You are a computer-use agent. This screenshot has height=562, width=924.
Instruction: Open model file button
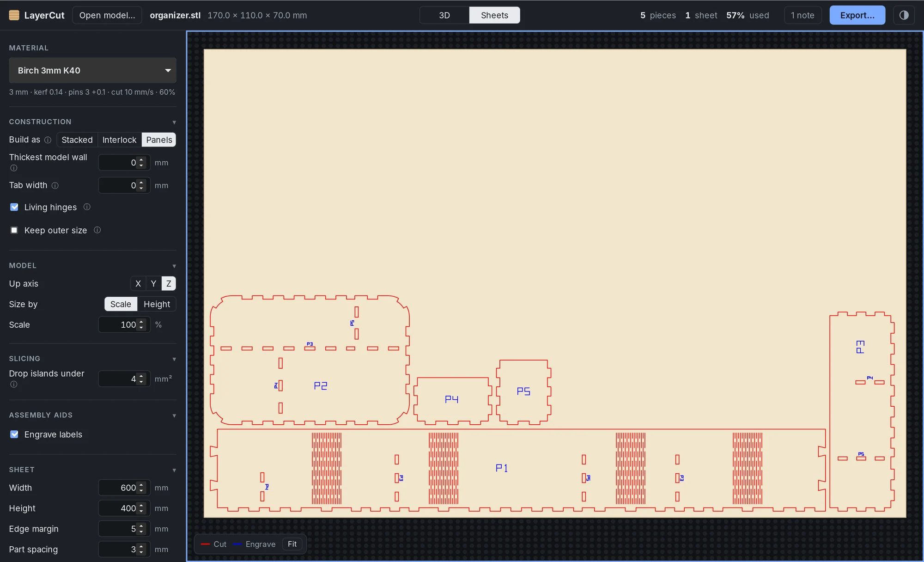[x=107, y=15]
